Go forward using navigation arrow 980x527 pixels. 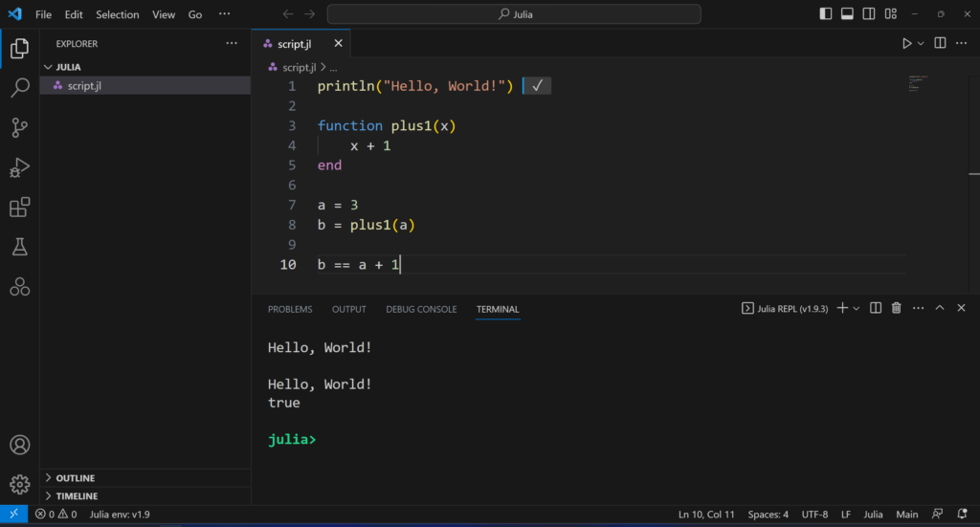[x=309, y=13]
